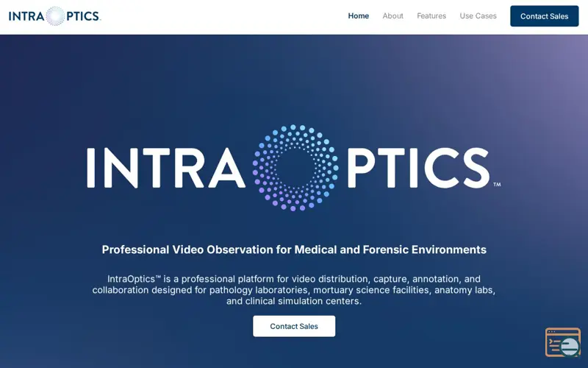Screen dimensions: 588x368
Task: Click the large IntraOptics hero logo
Action: coord(294,168)
